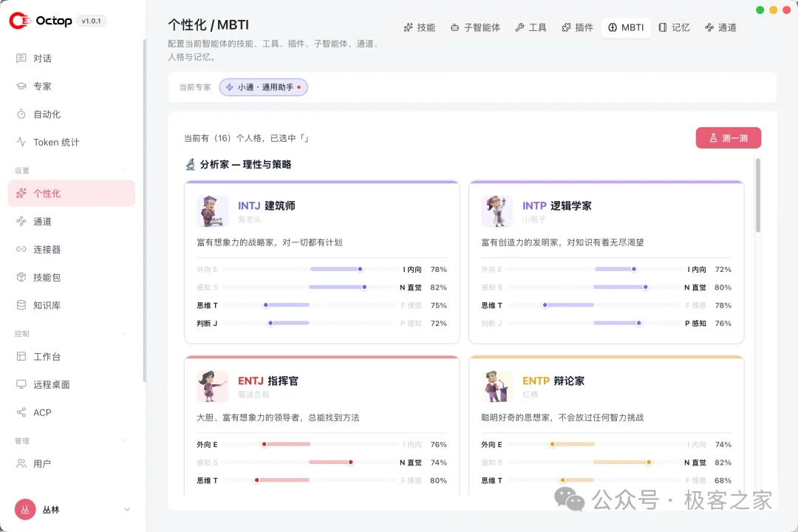Switch to the 工具 tab
This screenshot has height=532, width=798.
(x=531, y=27)
